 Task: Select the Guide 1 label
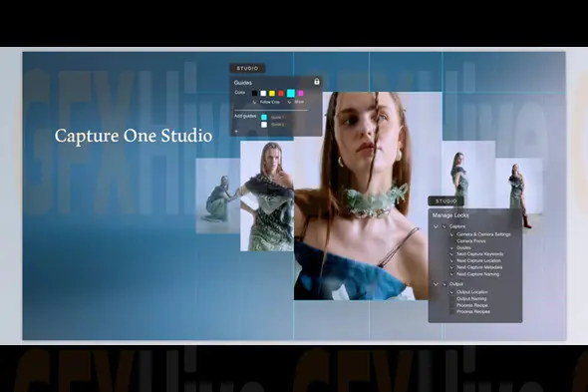pyautogui.click(x=277, y=118)
